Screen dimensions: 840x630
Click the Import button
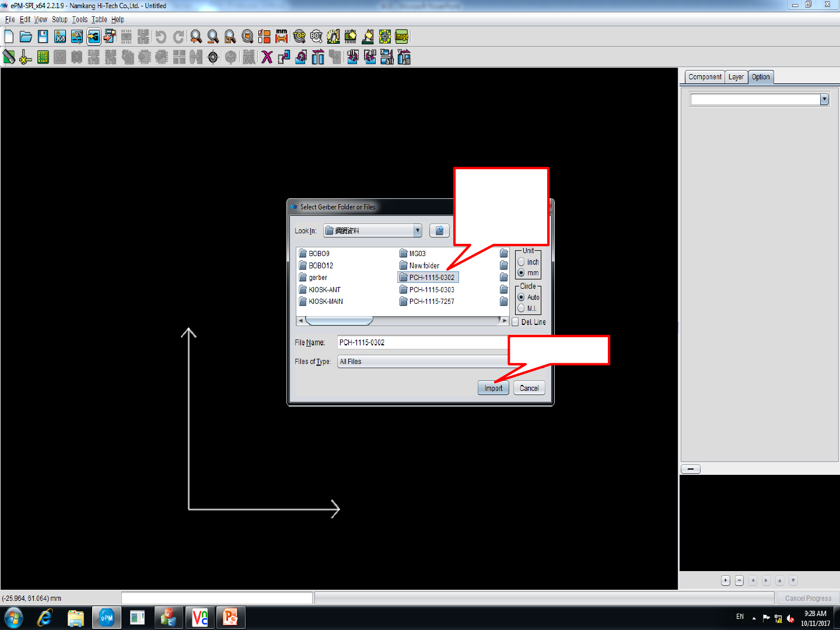point(494,388)
